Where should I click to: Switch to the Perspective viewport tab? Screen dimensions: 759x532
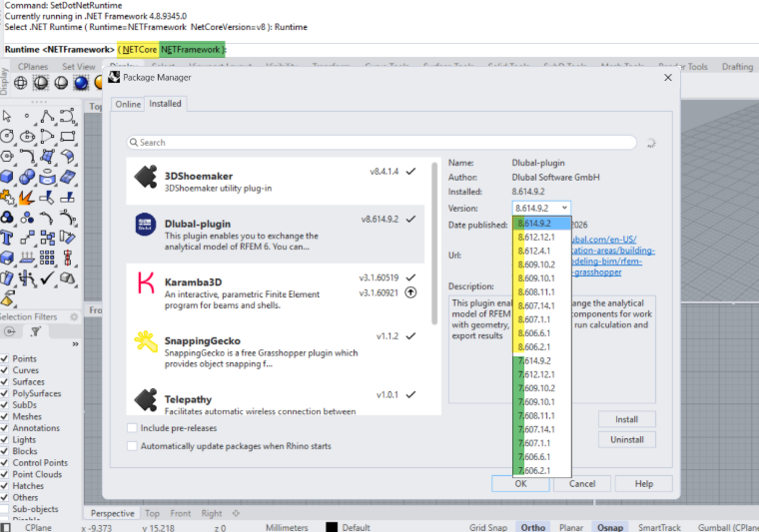[x=112, y=513]
